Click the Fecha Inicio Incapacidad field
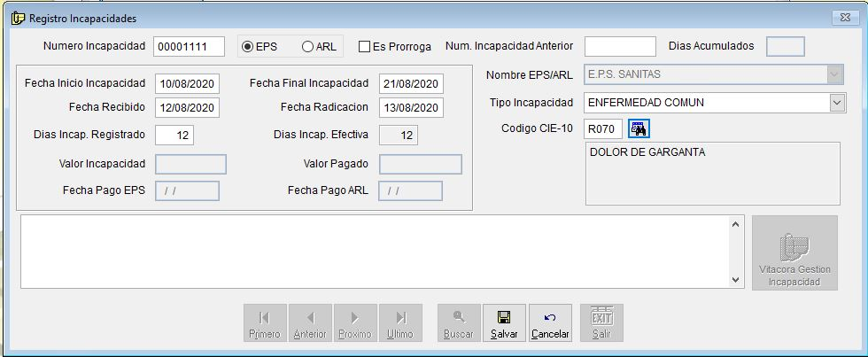The width and height of the screenshot is (868, 357). 186,84
